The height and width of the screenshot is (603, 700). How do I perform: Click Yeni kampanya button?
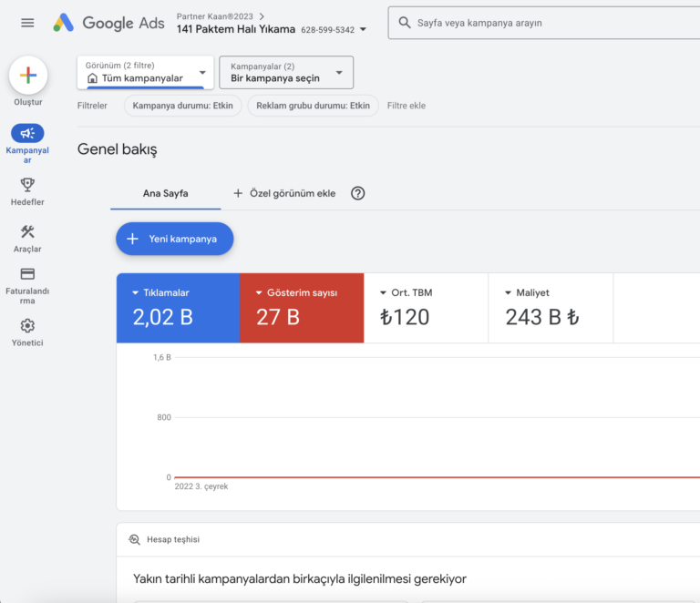pyautogui.click(x=175, y=239)
